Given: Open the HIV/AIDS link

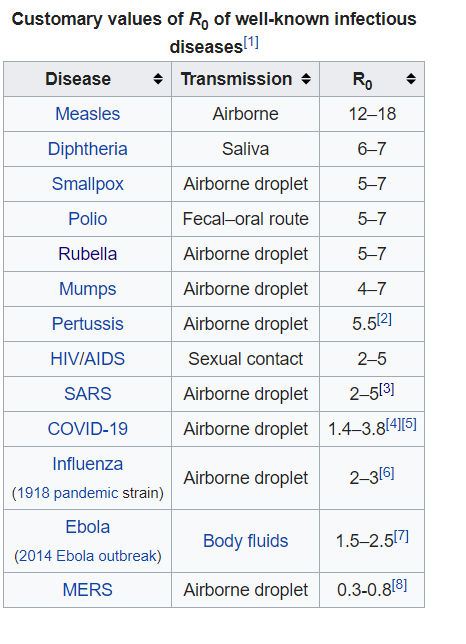Looking at the screenshot, I should click(87, 359).
